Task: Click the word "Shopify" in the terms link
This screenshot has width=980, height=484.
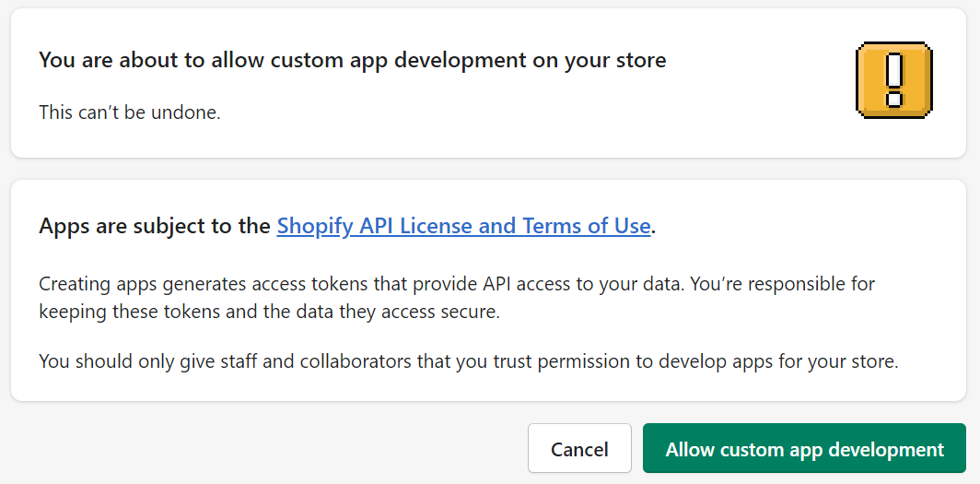Action: (314, 226)
